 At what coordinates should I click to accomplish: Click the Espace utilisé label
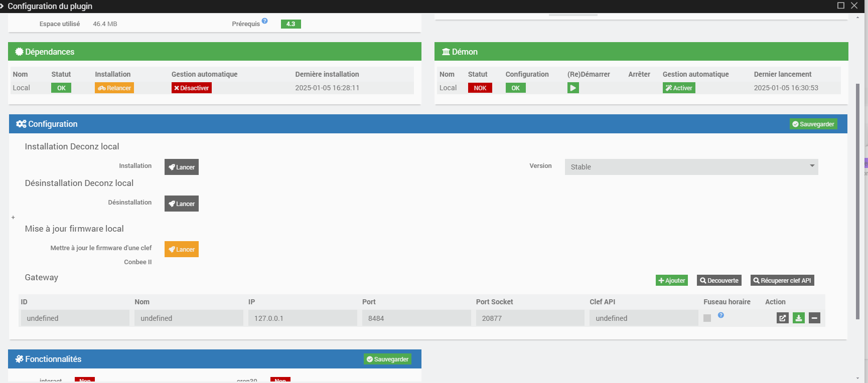click(x=60, y=24)
